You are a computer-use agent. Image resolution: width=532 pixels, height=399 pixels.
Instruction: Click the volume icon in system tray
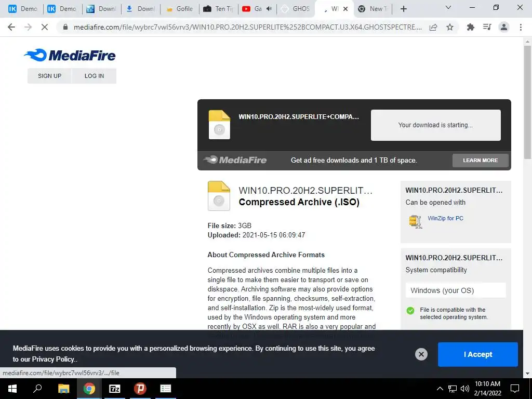464,389
